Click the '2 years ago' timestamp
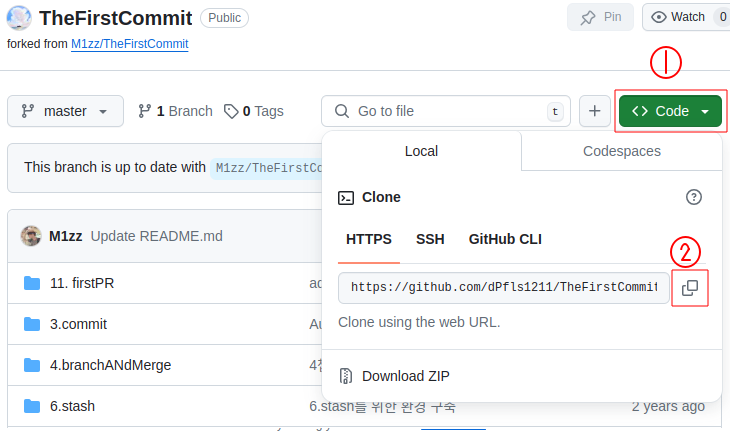This screenshot has height=444, width=730. 668,406
